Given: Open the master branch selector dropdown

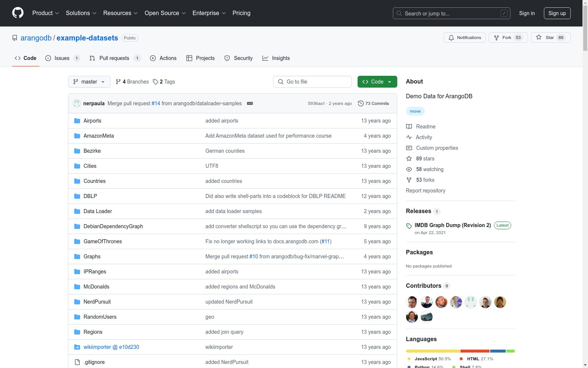Looking at the screenshot, I should 89,82.
